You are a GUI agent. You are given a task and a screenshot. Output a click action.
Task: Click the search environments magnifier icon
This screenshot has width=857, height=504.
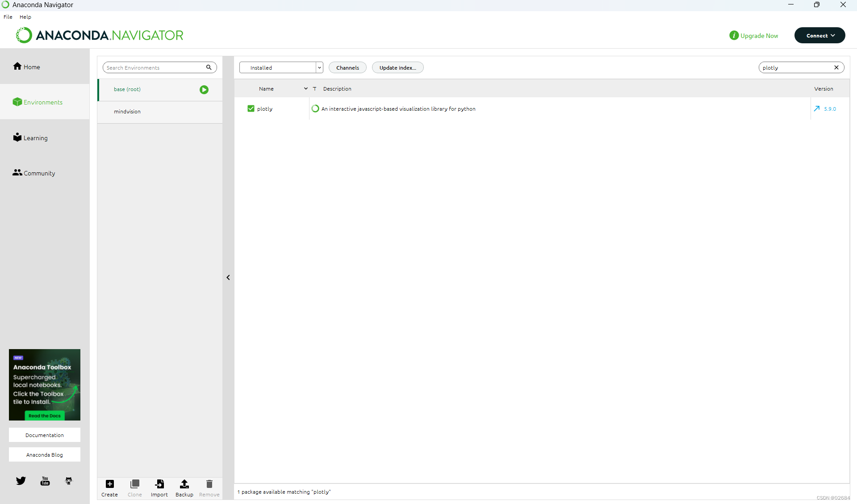[x=209, y=67]
